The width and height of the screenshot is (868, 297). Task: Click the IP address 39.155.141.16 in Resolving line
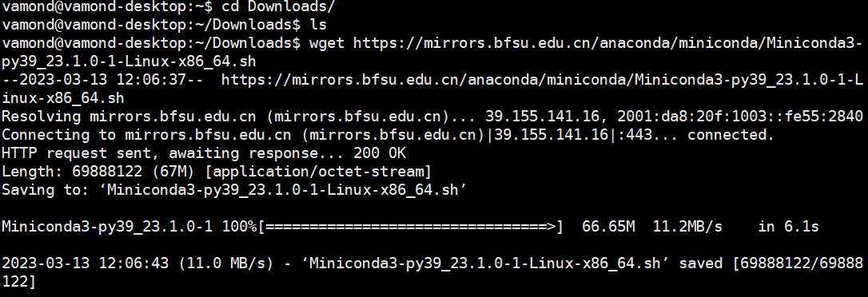pyautogui.click(x=544, y=117)
